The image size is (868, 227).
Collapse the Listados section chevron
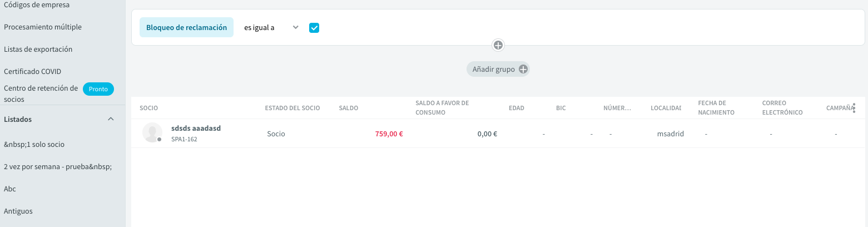coord(111,119)
